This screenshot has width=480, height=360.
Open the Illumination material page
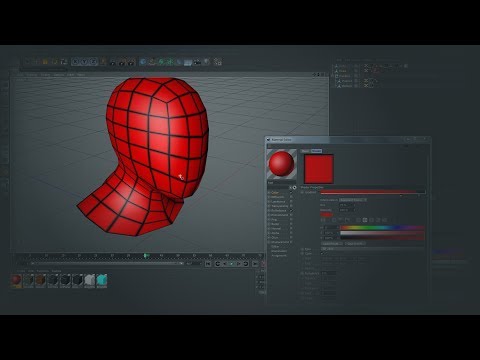click(x=279, y=251)
